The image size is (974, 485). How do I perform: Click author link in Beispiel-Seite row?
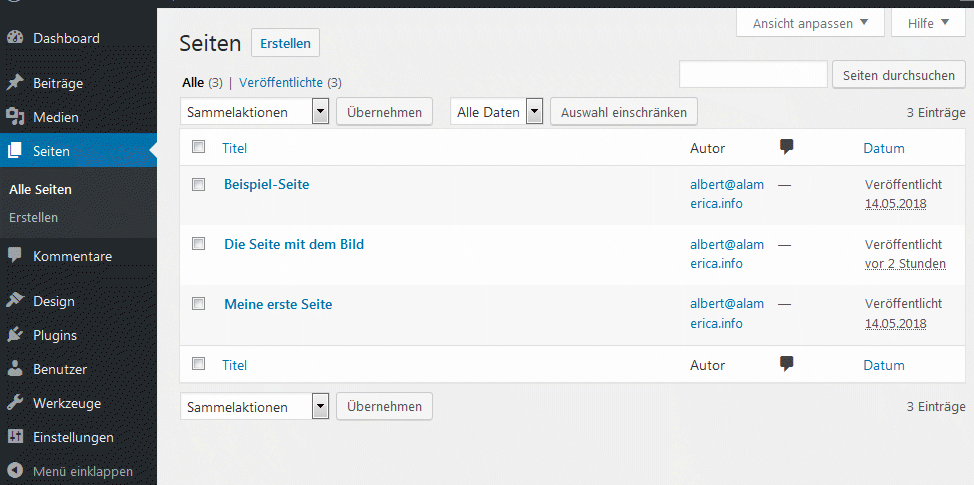tap(727, 194)
